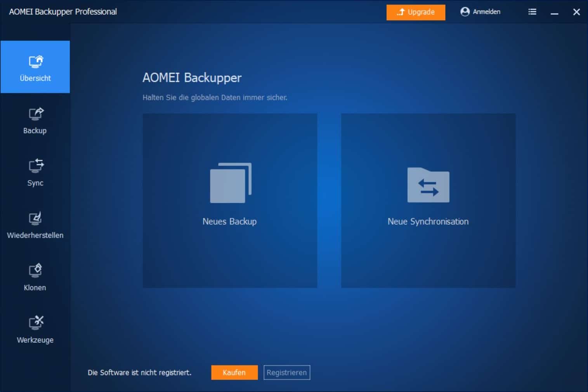This screenshot has width=588, height=392.
Task: Open the Werkzeuge section
Action: coord(35,329)
